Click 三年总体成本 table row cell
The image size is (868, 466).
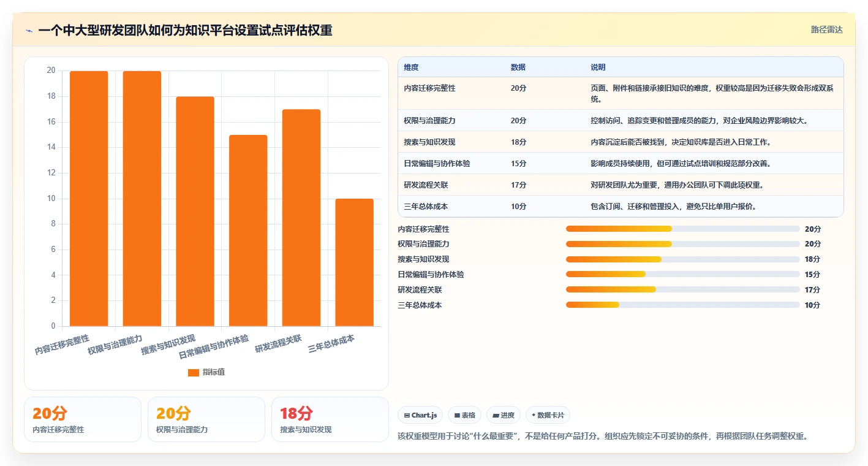coord(426,207)
